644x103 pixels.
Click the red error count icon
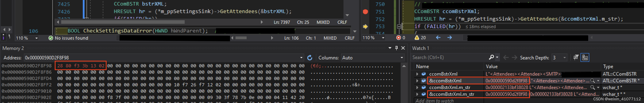[x=398, y=38]
